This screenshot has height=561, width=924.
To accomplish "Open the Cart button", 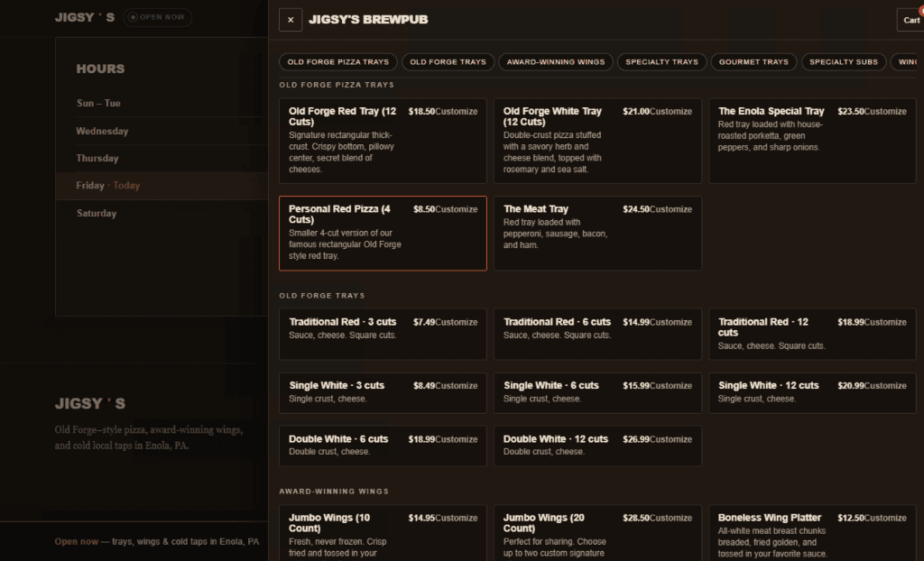I will (910, 20).
